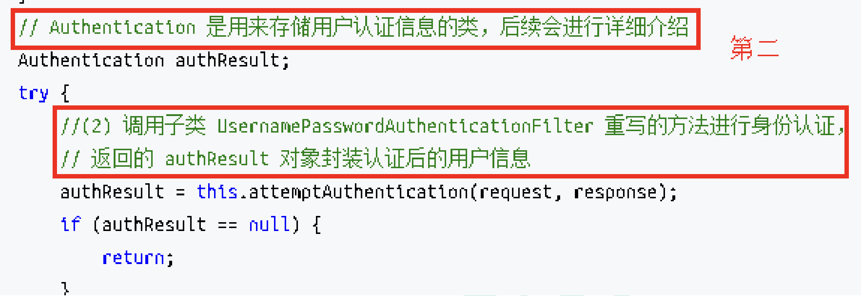
Task: Click the return keyword
Action: tap(133, 257)
